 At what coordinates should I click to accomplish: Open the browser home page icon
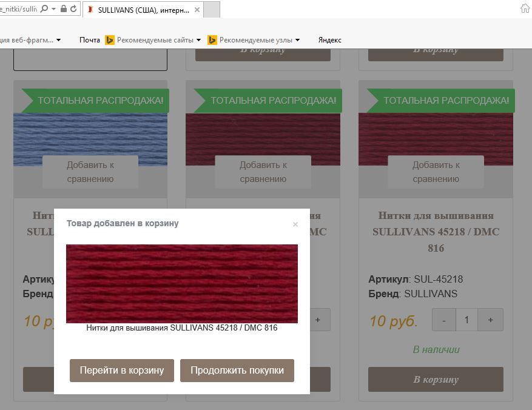coord(525,8)
